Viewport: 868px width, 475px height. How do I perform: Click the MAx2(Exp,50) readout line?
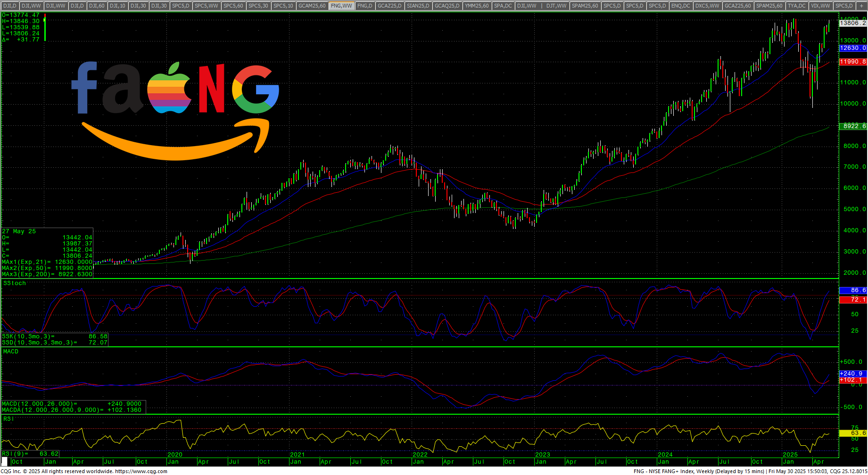pyautogui.click(x=47, y=268)
